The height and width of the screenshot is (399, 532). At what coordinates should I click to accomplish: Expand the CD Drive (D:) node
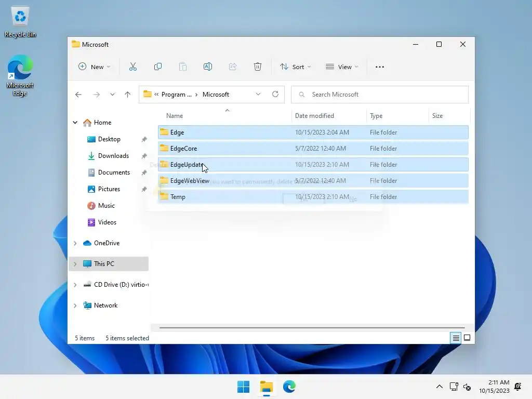click(75, 285)
